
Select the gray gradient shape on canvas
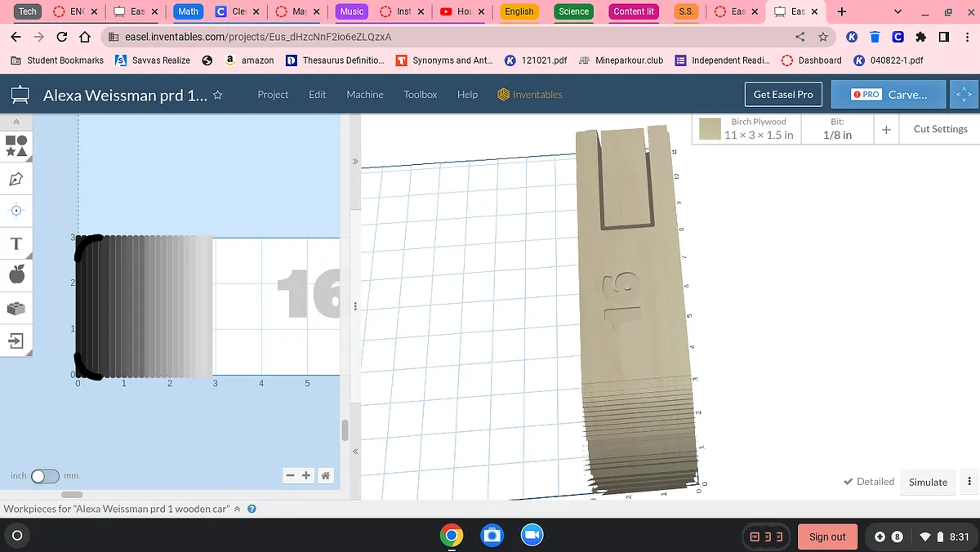pos(145,307)
